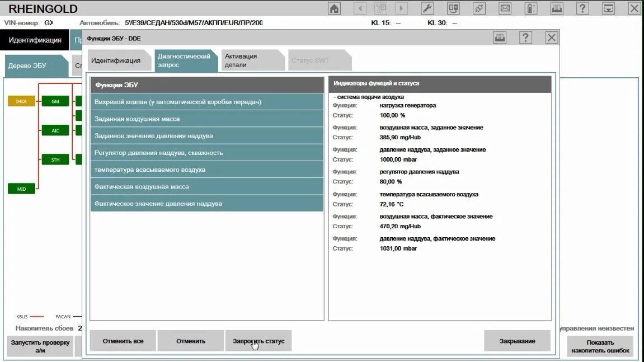Click the Отменить button
This screenshot has width=644, height=362.
click(191, 341)
